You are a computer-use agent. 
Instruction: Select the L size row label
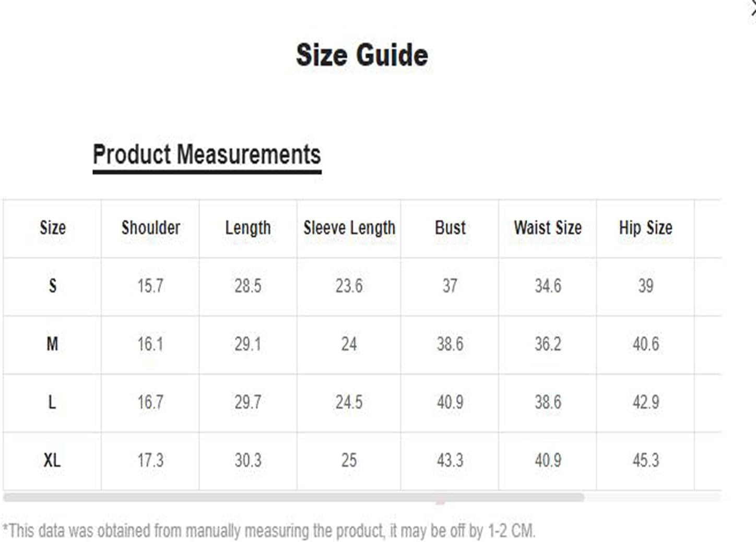pos(52,402)
